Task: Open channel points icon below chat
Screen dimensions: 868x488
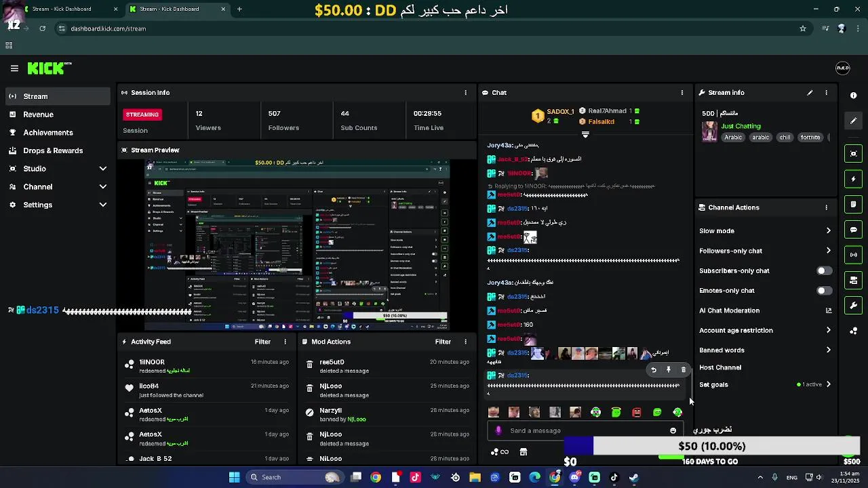Action: (x=500, y=452)
